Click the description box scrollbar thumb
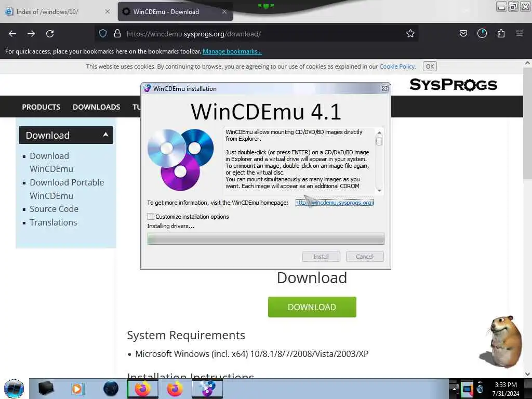The width and height of the screenshot is (532, 399). 379,141
